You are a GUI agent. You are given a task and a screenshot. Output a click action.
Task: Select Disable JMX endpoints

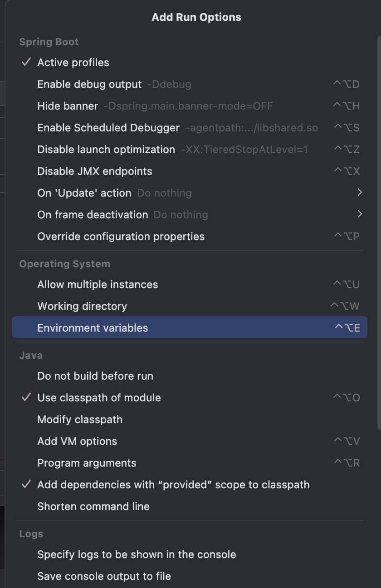pos(95,171)
